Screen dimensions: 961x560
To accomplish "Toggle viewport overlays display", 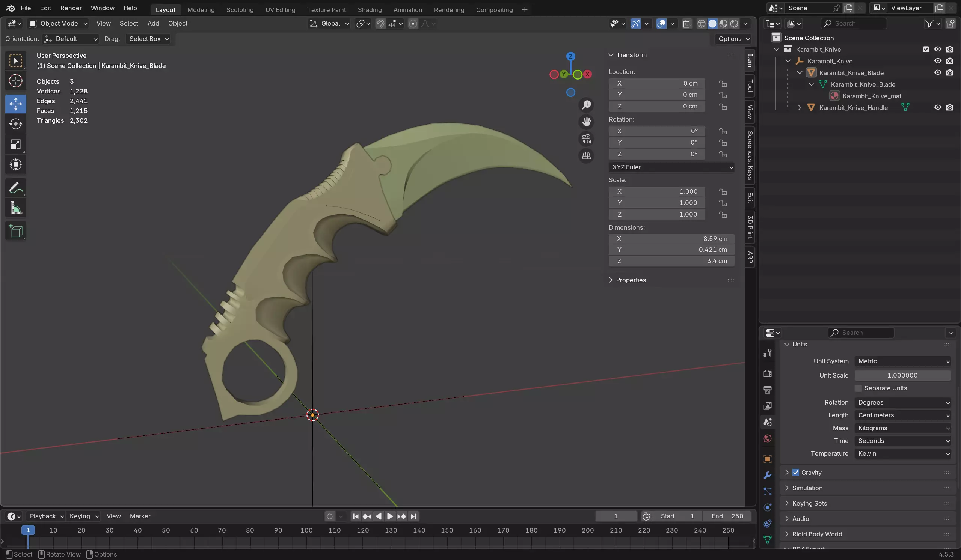I will 661,24.
